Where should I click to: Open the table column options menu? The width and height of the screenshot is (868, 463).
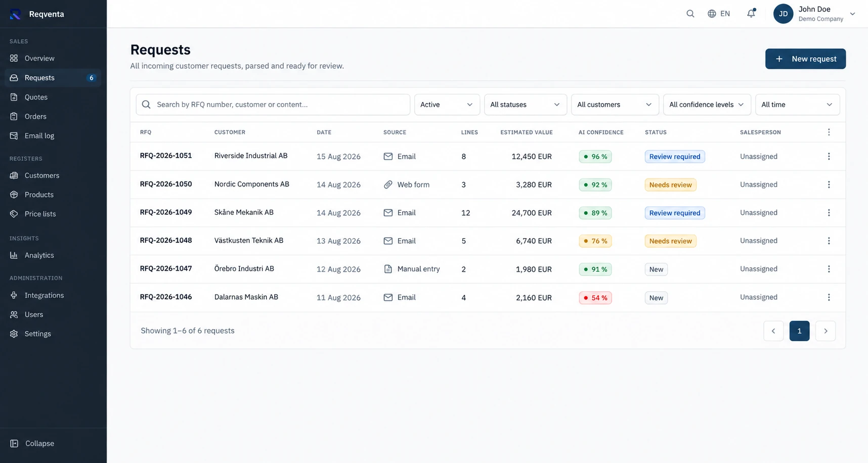coord(829,132)
